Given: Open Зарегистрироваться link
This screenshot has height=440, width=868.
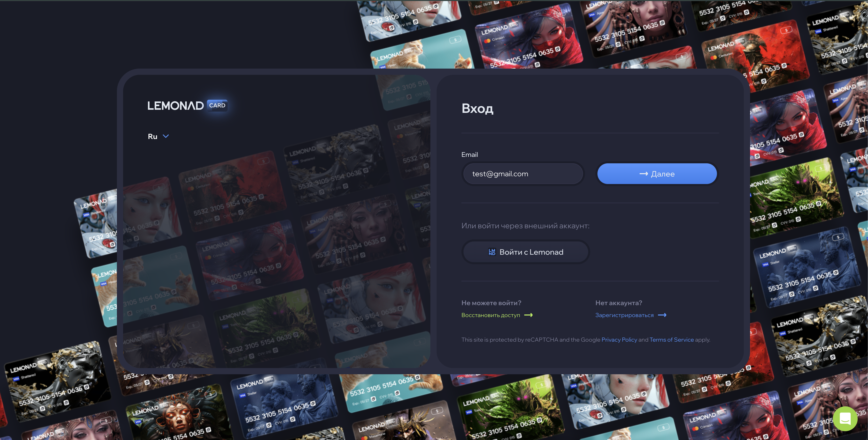Looking at the screenshot, I should point(624,315).
